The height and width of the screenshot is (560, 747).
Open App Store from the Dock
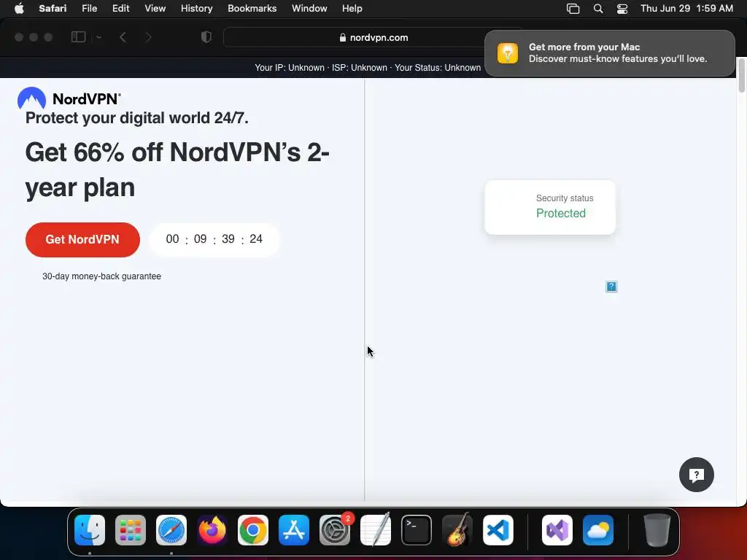point(294,530)
